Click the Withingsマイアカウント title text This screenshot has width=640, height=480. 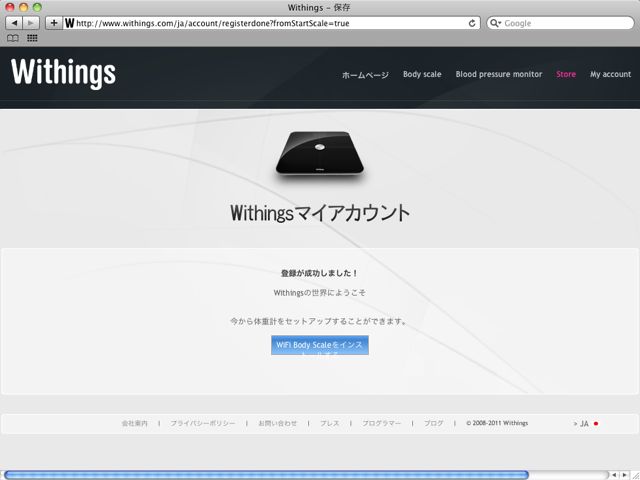pos(320,213)
